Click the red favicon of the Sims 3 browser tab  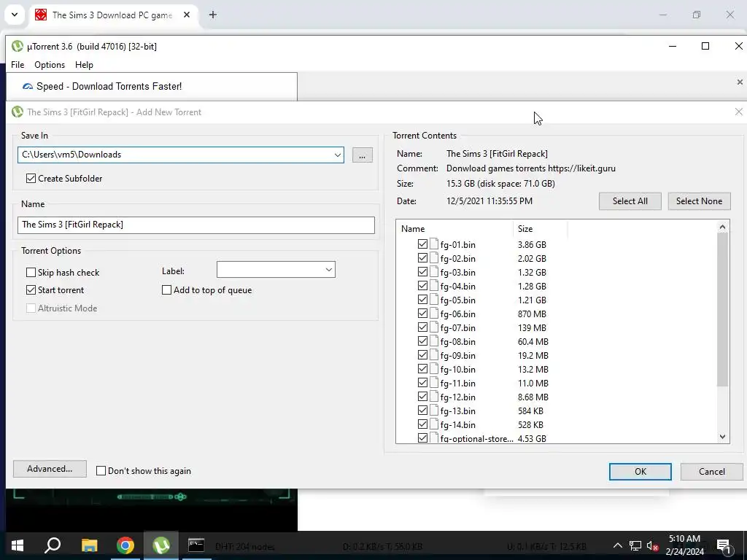click(x=41, y=15)
